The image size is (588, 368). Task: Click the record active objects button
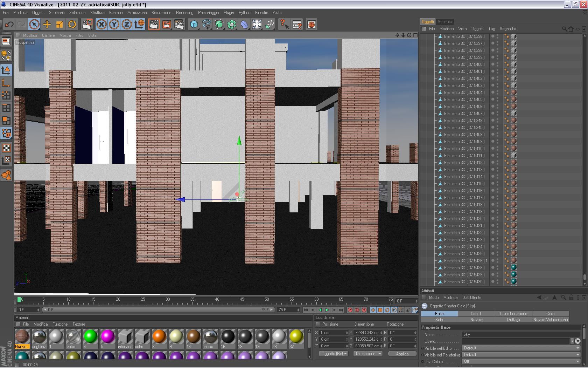(350, 310)
